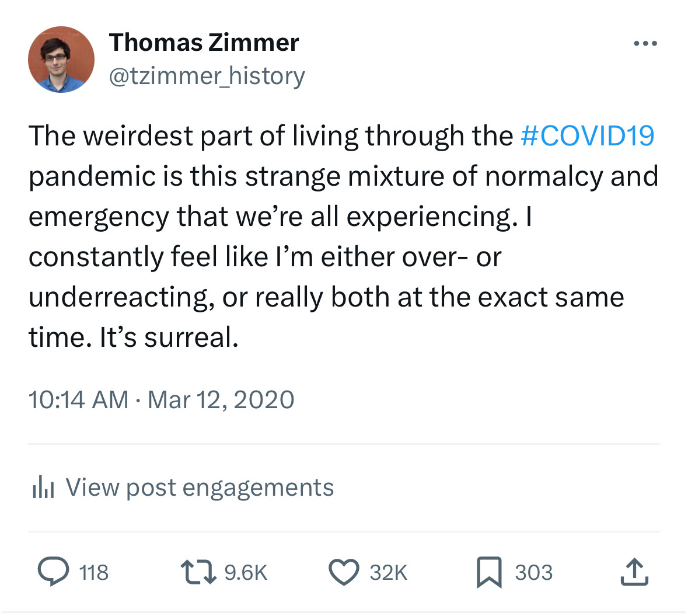Click the share upload icon
Image resolution: width=688 pixels, height=616 pixels.
click(x=634, y=572)
